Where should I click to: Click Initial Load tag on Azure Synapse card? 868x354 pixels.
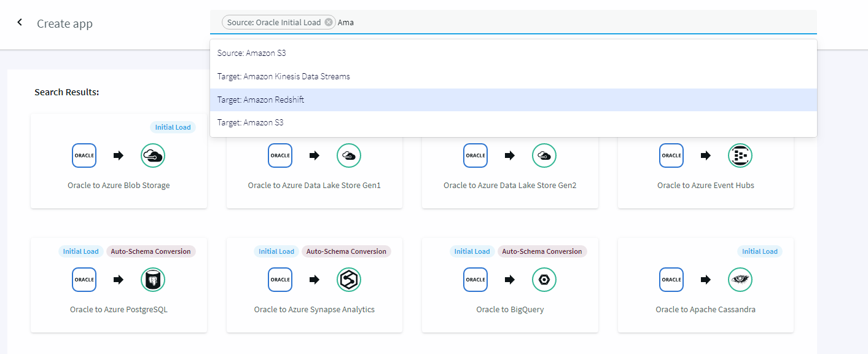[276, 251]
